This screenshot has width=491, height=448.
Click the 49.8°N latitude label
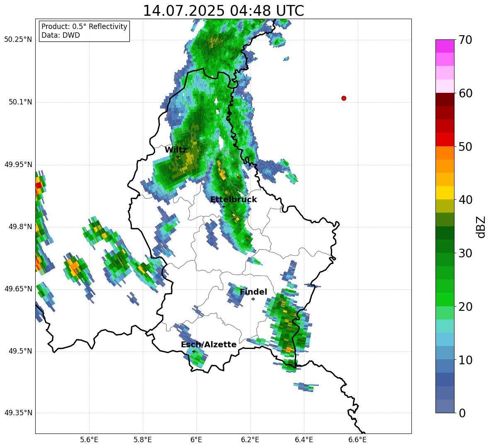click(x=21, y=227)
